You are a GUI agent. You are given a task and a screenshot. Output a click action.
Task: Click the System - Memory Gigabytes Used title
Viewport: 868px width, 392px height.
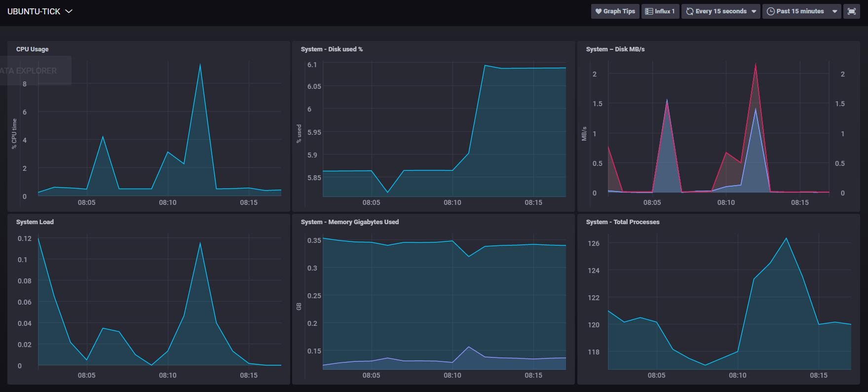[x=349, y=222]
